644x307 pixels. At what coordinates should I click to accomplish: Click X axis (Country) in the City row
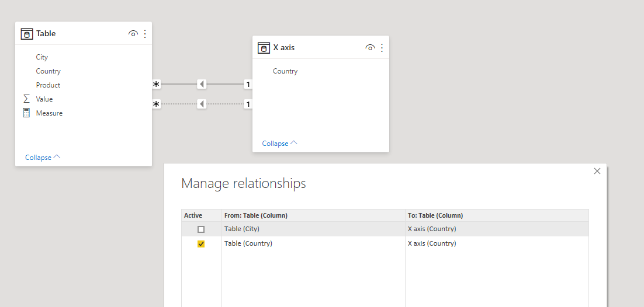pyautogui.click(x=432, y=229)
